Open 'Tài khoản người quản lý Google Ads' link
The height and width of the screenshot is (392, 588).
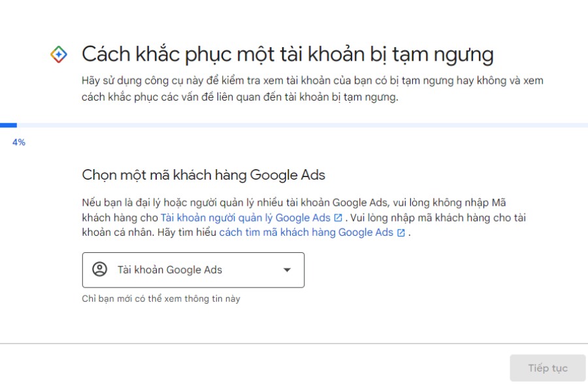point(246,218)
